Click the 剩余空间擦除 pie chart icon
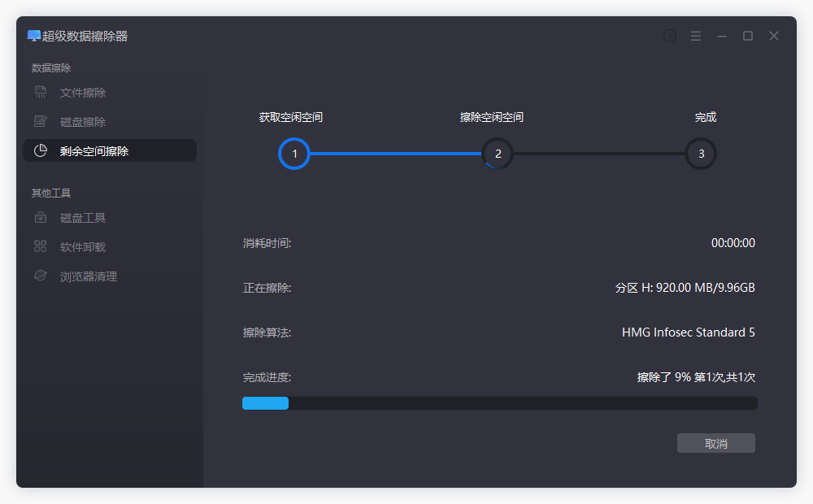The width and height of the screenshot is (813, 504). click(x=39, y=150)
